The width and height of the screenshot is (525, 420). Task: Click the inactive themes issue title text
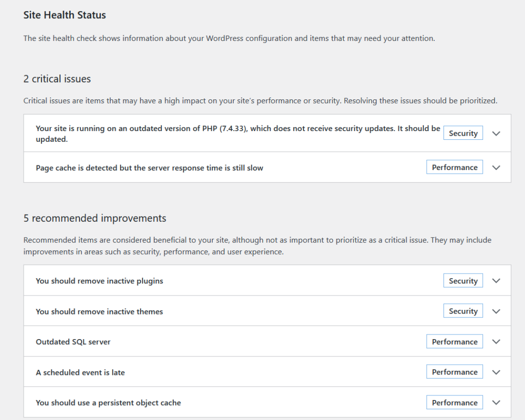coord(99,311)
